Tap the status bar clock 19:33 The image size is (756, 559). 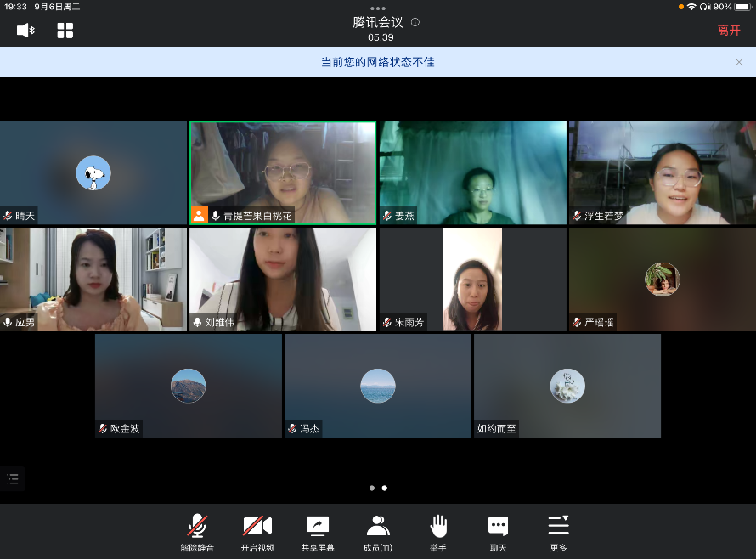pos(16,7)
